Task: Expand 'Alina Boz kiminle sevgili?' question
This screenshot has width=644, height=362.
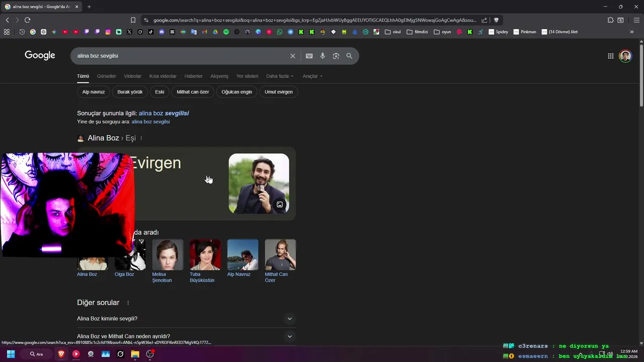Action: (186, 319)
